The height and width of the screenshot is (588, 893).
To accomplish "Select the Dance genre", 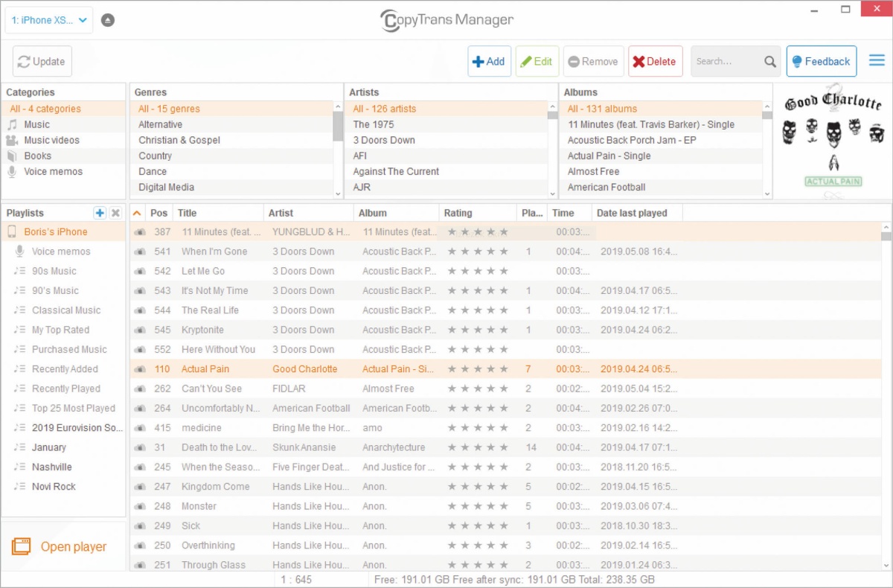I will coord(232,171).
